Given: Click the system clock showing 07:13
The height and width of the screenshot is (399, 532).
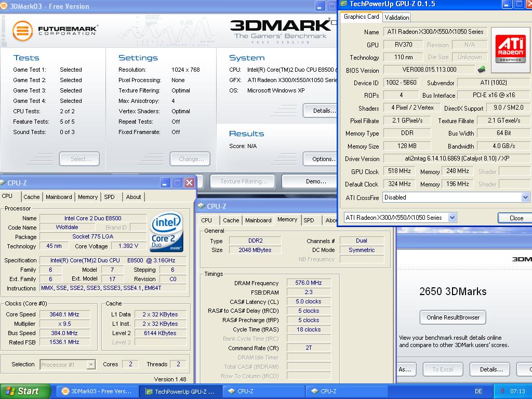Looking at the screenshot, I should 517,391.
